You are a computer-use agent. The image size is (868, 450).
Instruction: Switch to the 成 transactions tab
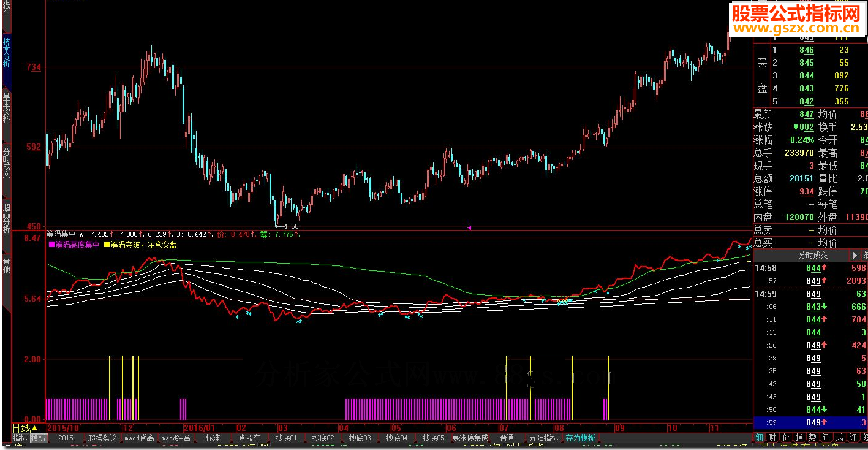(x=839, y=437)
